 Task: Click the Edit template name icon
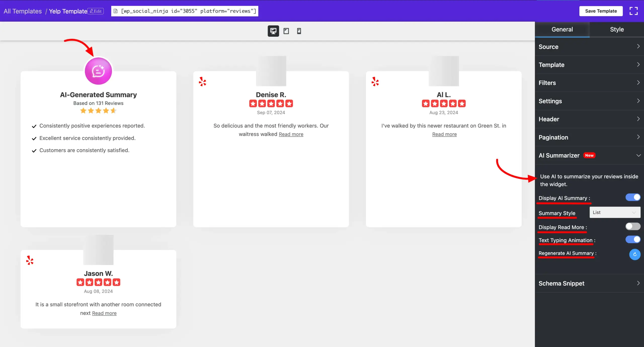[96, 11]
